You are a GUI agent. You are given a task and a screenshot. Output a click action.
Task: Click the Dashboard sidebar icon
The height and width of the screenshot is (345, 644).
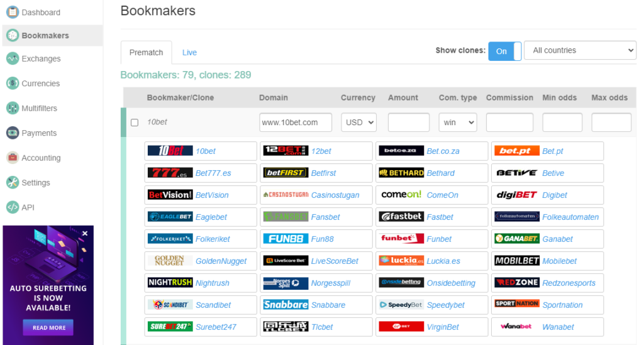point(13,13)
